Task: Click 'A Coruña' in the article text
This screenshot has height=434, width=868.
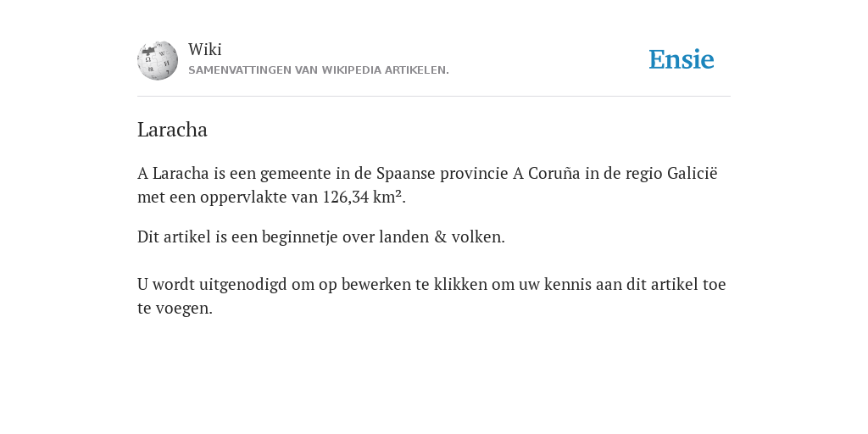Action: [x=547, y=173]
